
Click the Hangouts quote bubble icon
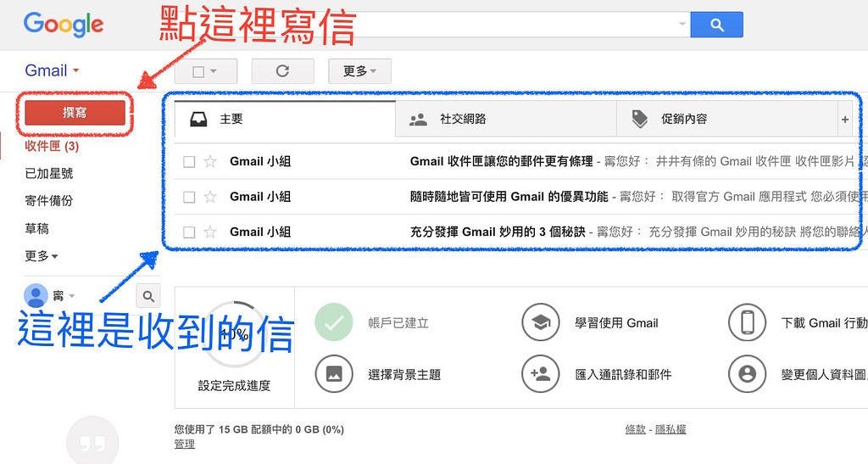click(92, 442)
